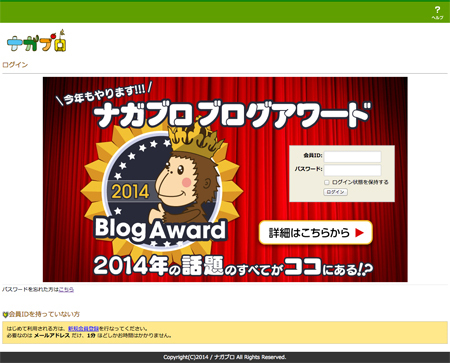
Task: Submit with the ログイン button
Action: pyautogui.click(x=335, y=192)
